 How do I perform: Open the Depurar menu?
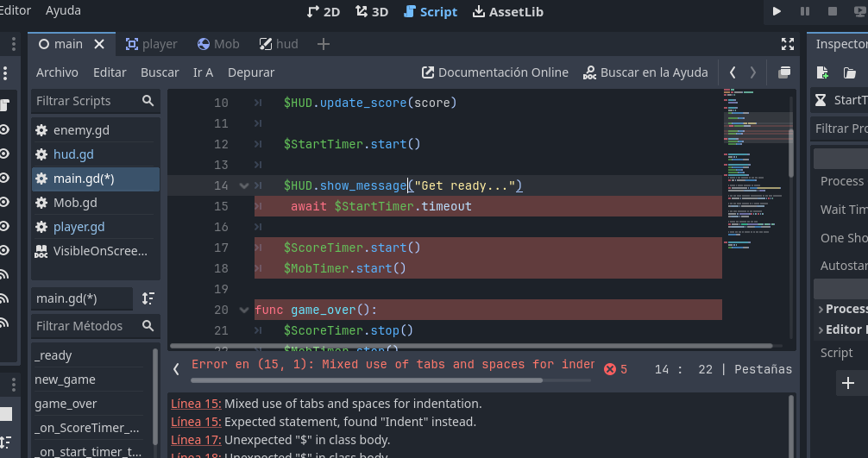(251, 72)
